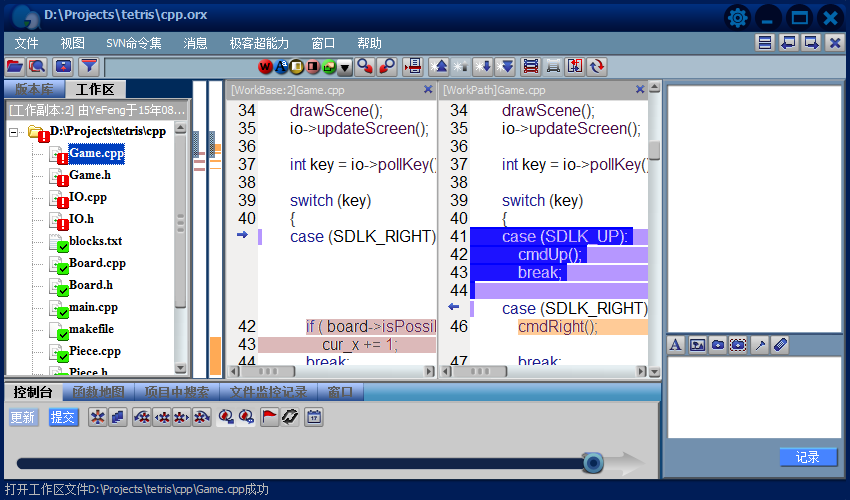Click the red flag icon

click(x=269, y=417)
